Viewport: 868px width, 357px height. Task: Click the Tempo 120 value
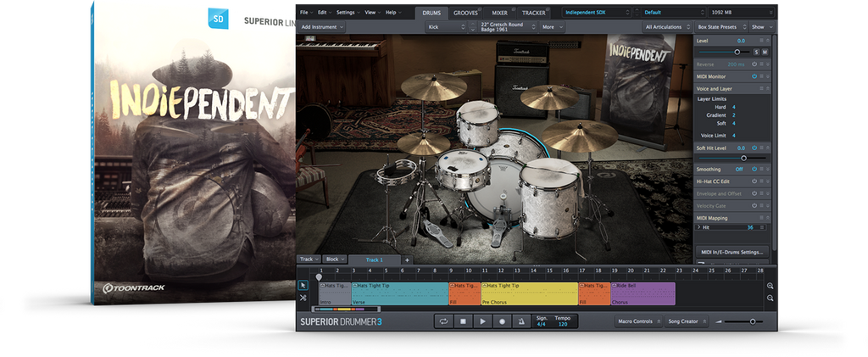coord(563,324)
